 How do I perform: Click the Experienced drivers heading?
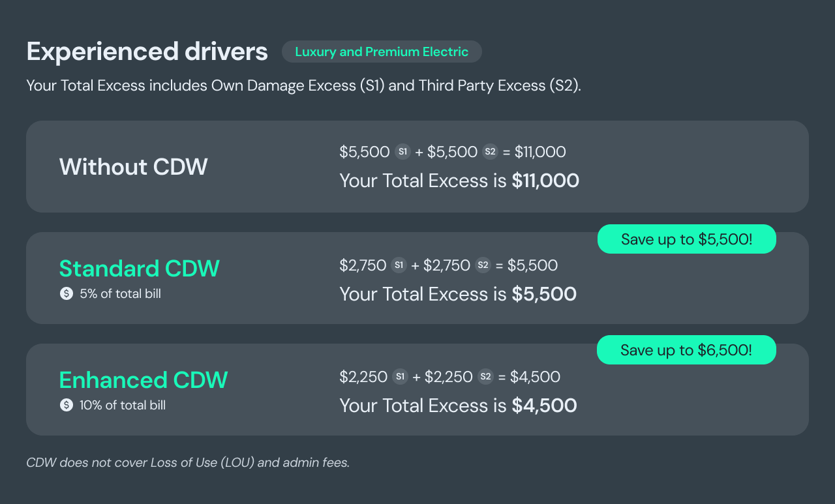tap(147, 52)
